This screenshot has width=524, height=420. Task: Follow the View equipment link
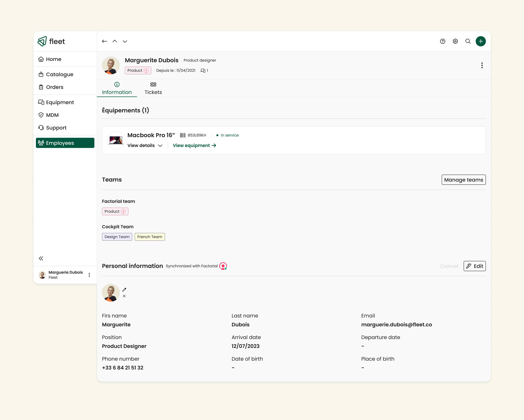(x=194, y=145)
